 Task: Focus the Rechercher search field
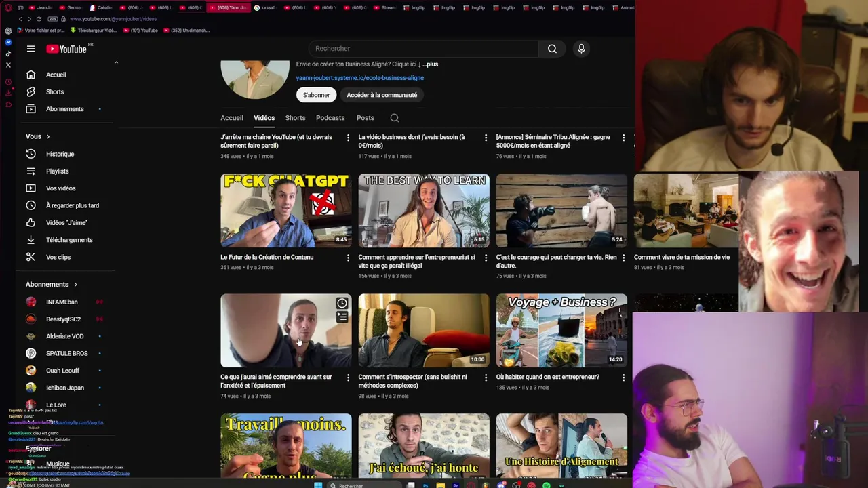click(424, 48)
